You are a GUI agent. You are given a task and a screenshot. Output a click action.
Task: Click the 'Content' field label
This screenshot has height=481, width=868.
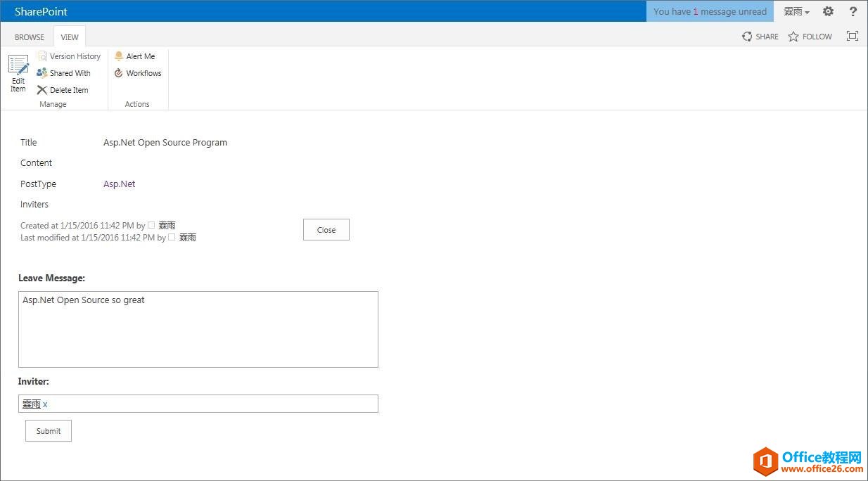point(36,162)
